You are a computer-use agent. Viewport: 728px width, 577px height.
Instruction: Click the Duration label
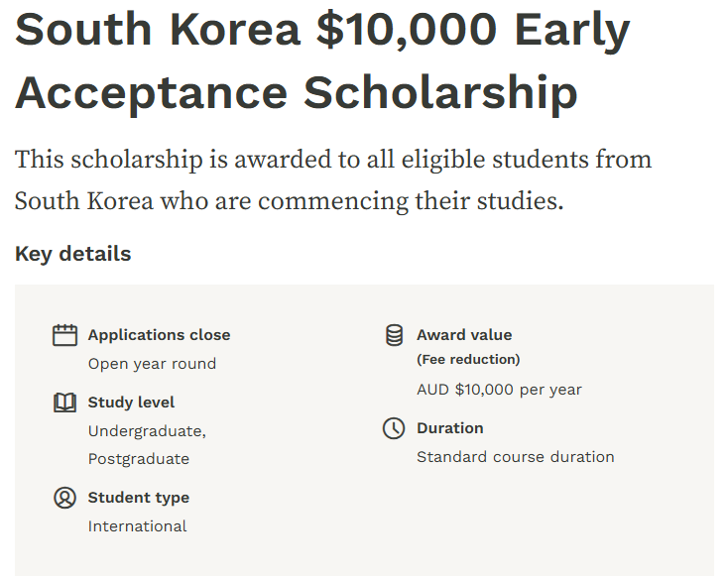click(x=450, y=428)
